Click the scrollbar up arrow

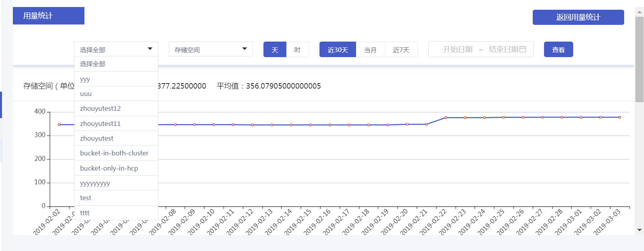pos(639,12)
